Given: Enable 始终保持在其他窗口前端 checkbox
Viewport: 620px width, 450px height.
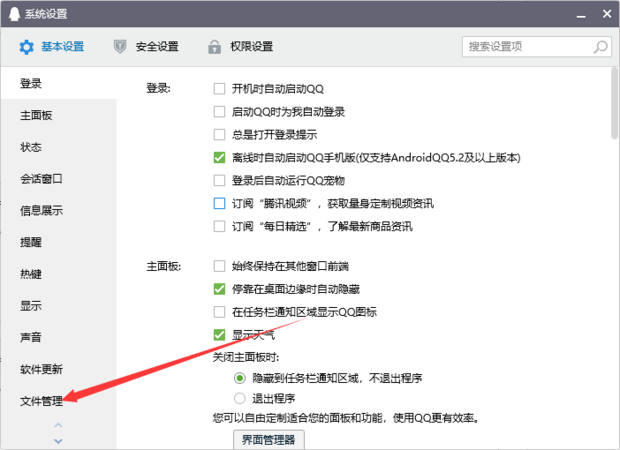Looking at the screenshot, I should [x=219, y=266].
